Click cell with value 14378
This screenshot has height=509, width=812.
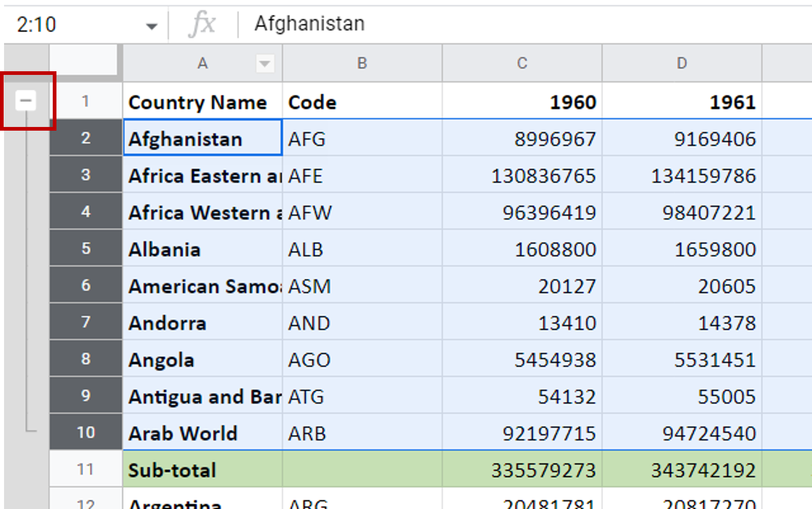[x=682, y=321]
